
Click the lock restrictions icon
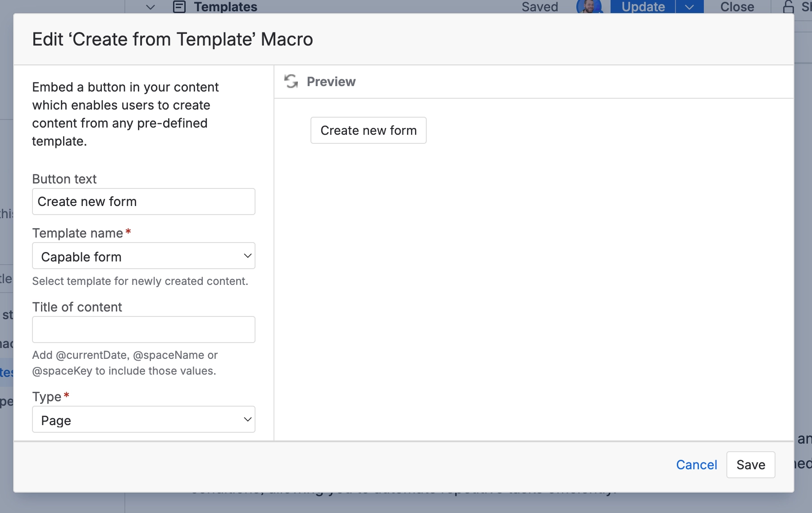pyautogui.click(x=788, y=7)
